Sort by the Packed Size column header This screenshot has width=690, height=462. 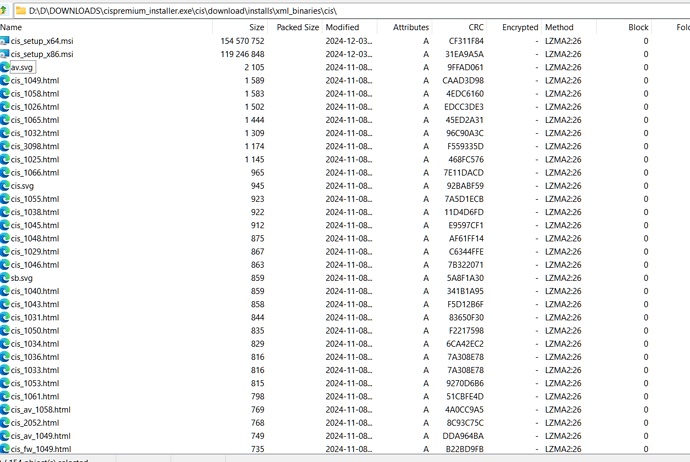[x=295, y=27]
